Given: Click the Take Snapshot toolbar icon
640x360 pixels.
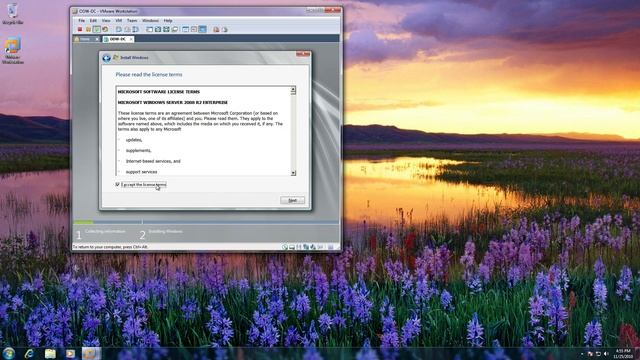Looking at the screenshot, I should point(119,29).
